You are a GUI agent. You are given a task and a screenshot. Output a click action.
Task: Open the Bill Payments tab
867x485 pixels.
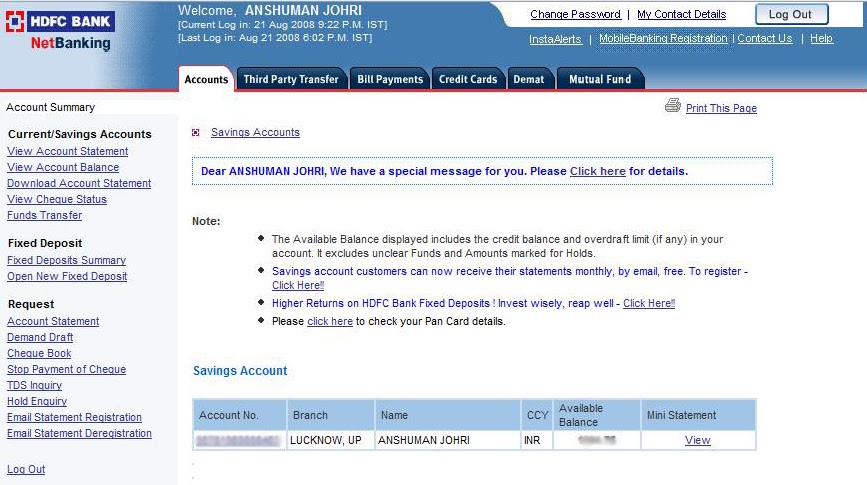coord(390,79)
